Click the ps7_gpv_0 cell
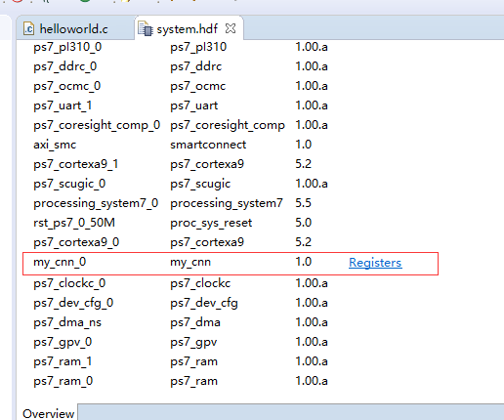This screenshot has width=504, height=420. click(63, 342)
